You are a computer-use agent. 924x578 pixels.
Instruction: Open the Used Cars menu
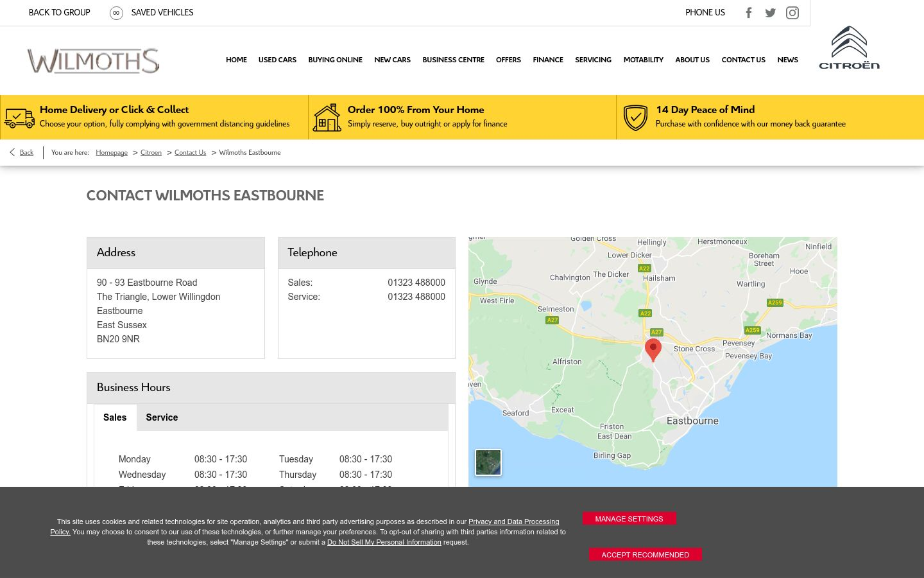coord(277,60)
